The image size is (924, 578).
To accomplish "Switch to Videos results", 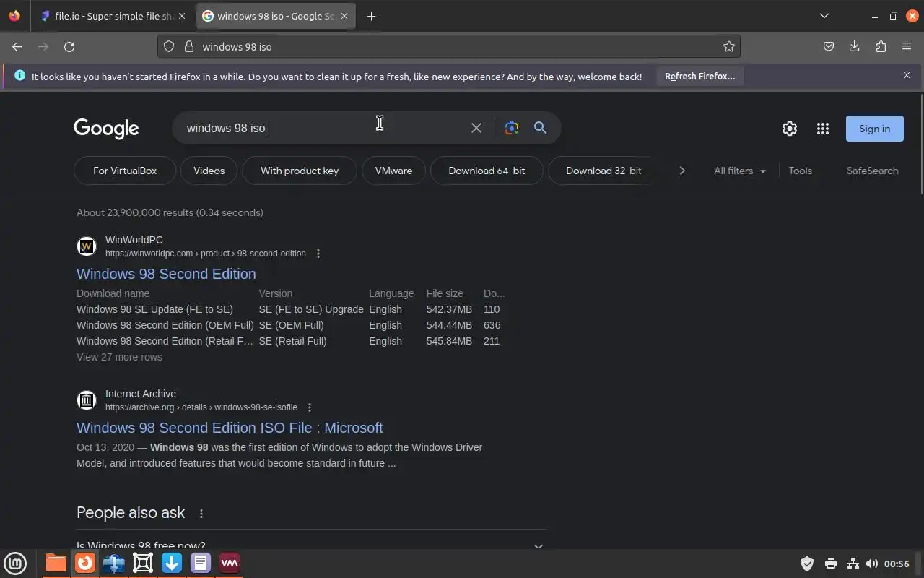I will pyautogui.click(x=209, y=171).
